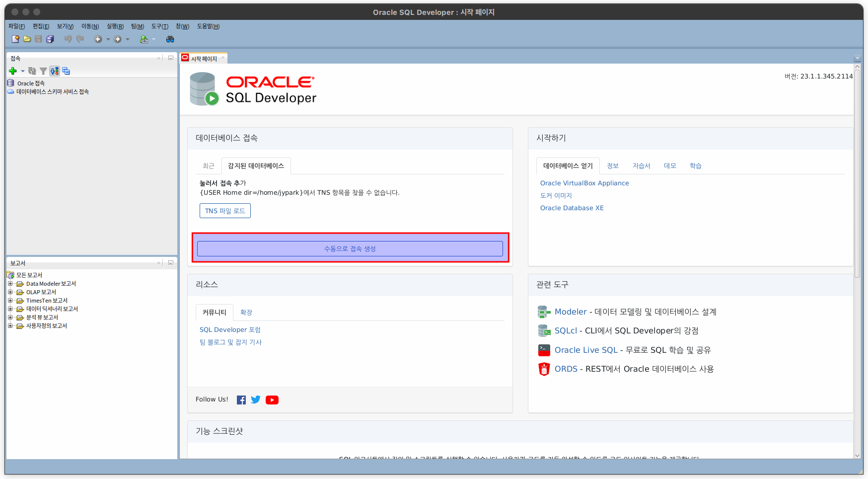Click the green plus new connection icon
The width and height of the screenshot is (868, 479).
(x=13, y=71)
